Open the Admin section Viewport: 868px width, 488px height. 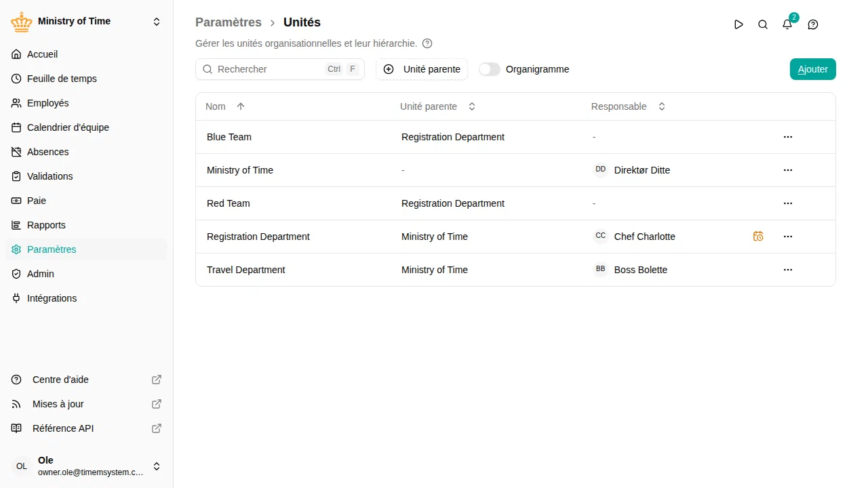point(86,274)
